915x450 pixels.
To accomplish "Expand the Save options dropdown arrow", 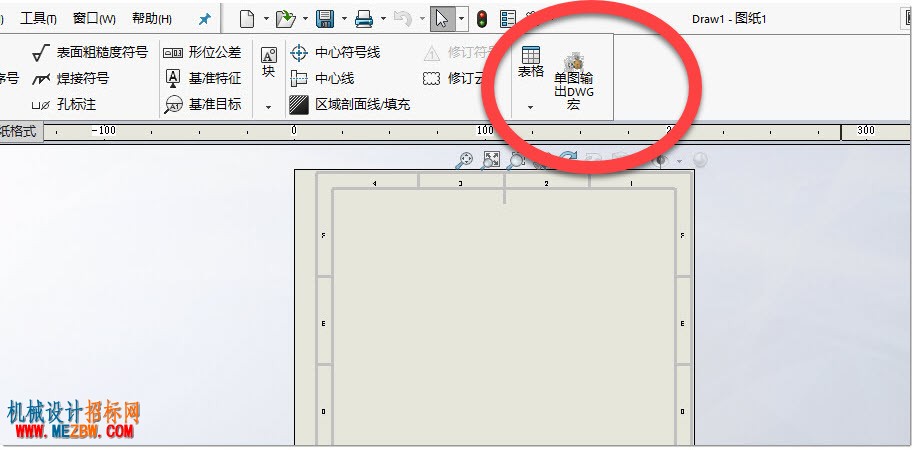I will click(x=344, y=19).
